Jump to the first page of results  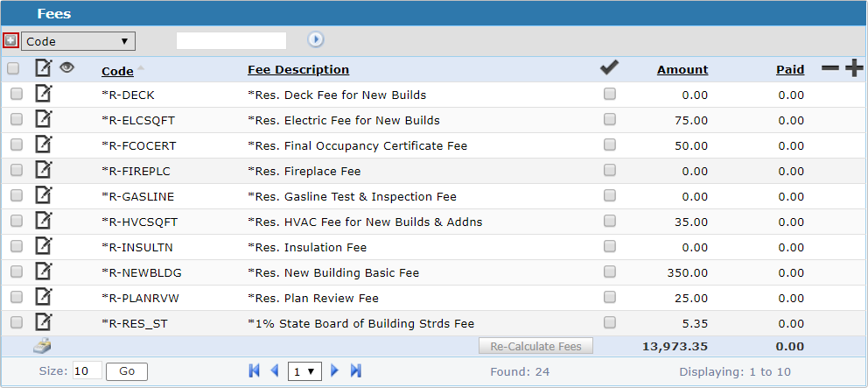pyautogui.click(x=255, y=371)
